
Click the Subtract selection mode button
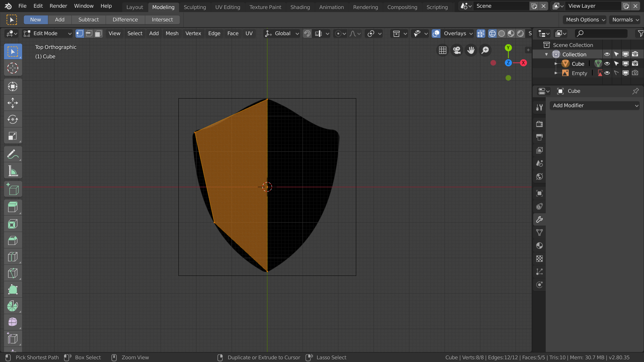(x=89, y=20)
